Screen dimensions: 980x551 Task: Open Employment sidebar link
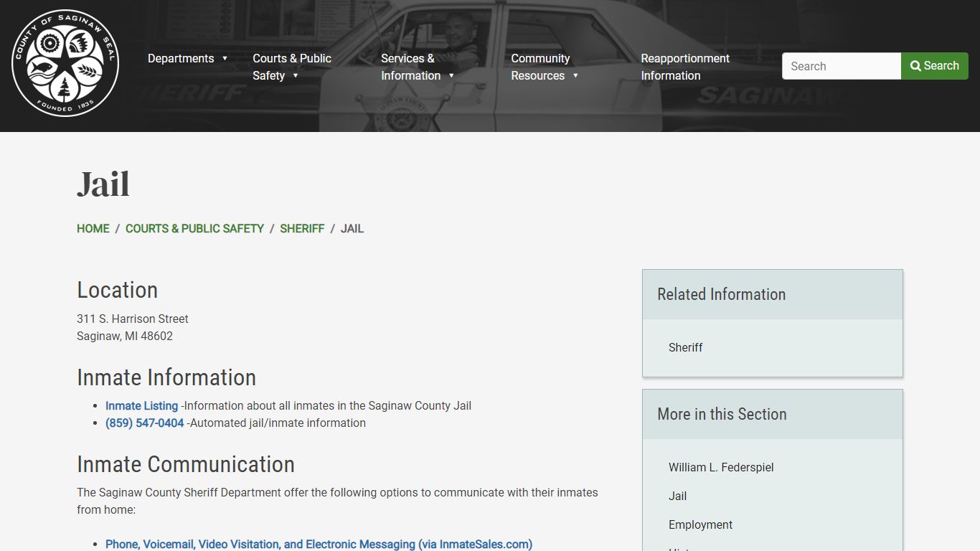tap(700, 524)
